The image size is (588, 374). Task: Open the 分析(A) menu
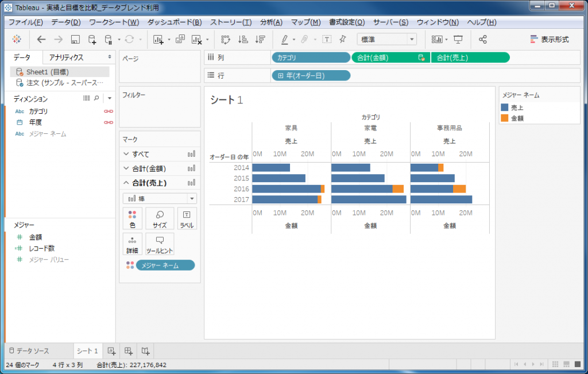pos(271,22)
